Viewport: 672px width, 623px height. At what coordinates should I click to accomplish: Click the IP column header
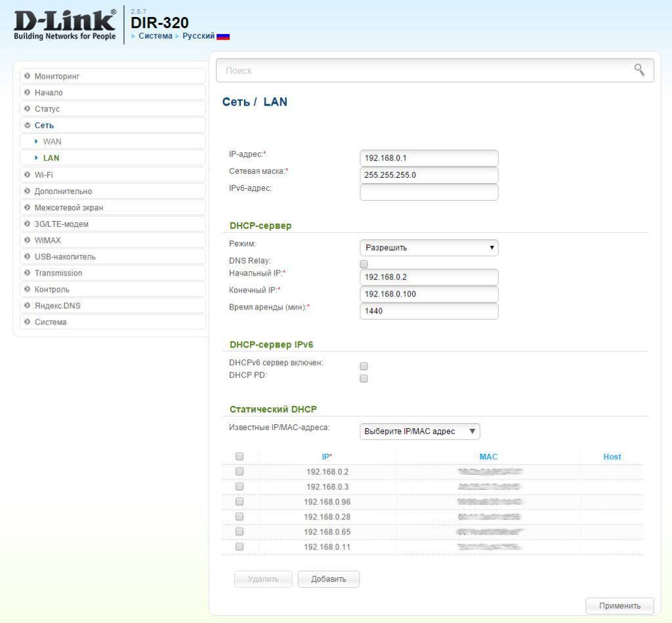click(x=327, y=457)
